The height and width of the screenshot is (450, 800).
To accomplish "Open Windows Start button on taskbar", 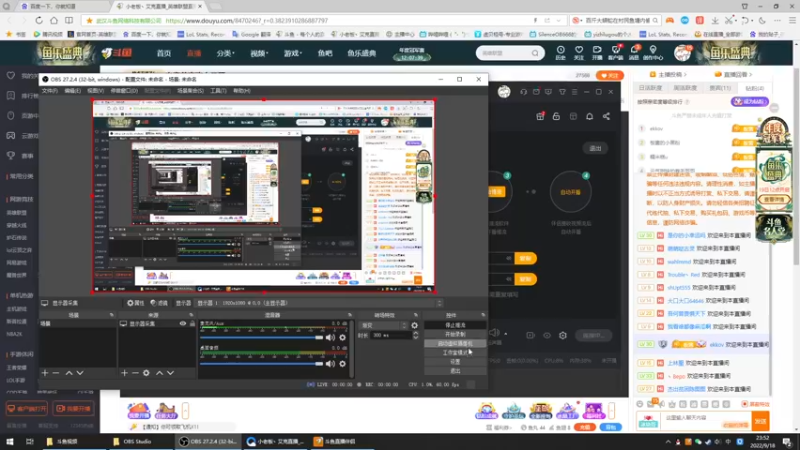I will pyautogui.click(x=10, y=441).
